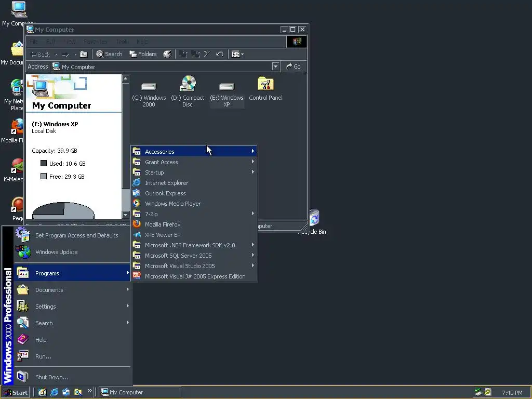Click Show Desktop quick launch icon
Image resolution: width=532 pixels, height=399 pixels.
tap(43, 392)
